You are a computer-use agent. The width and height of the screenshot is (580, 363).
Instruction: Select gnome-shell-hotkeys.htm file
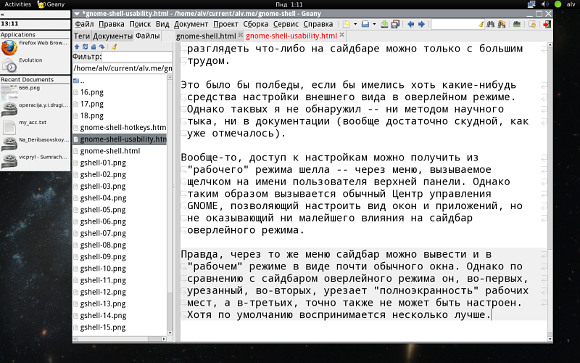coord(120,127)
